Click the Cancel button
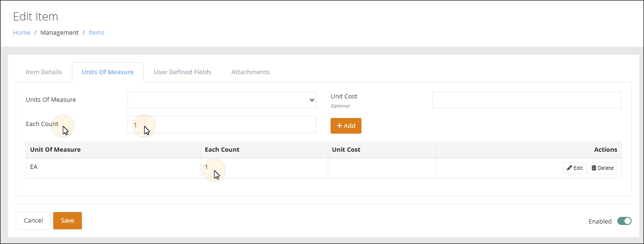644x244 pixels. pyautogui.click(x=33, y=221)
